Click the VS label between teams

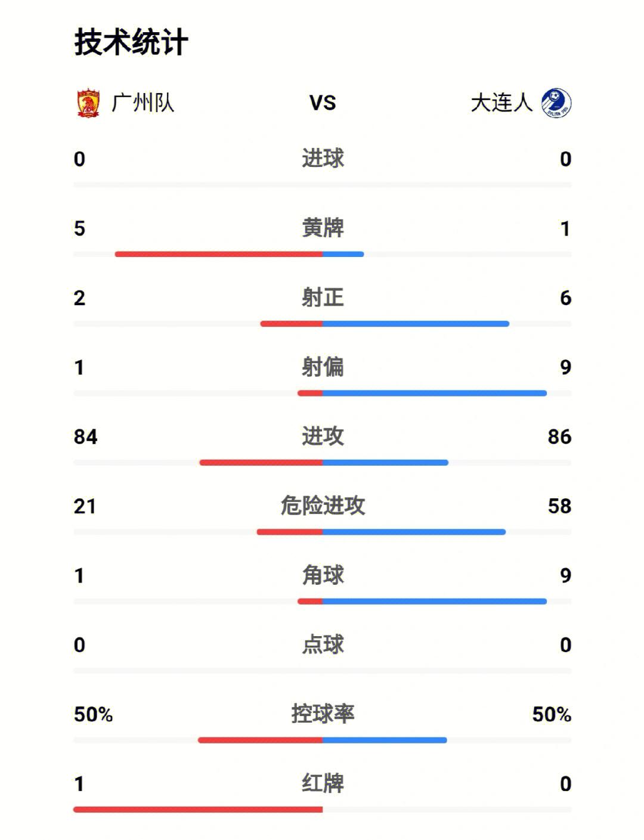click(323, 103)
